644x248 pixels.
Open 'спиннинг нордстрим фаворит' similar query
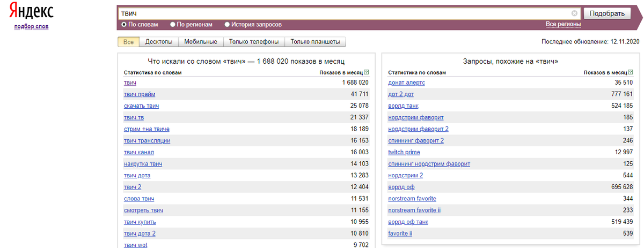(x=429, y=164)
